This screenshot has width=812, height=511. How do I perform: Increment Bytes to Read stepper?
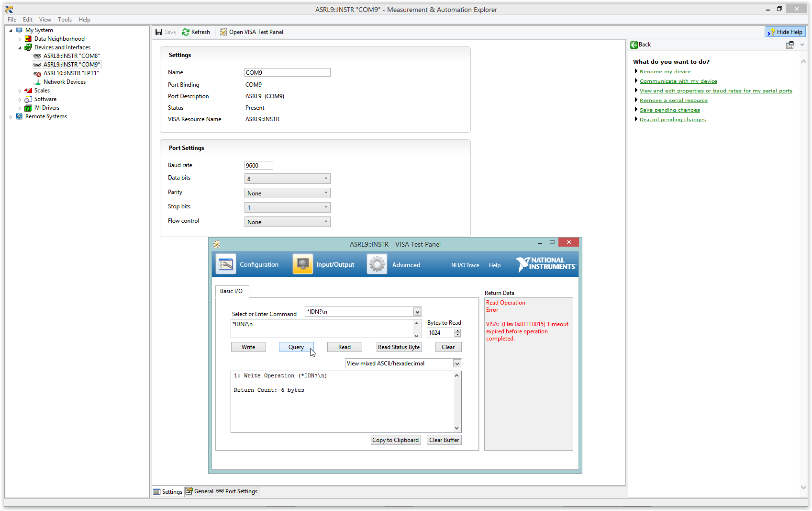(458, 331)
